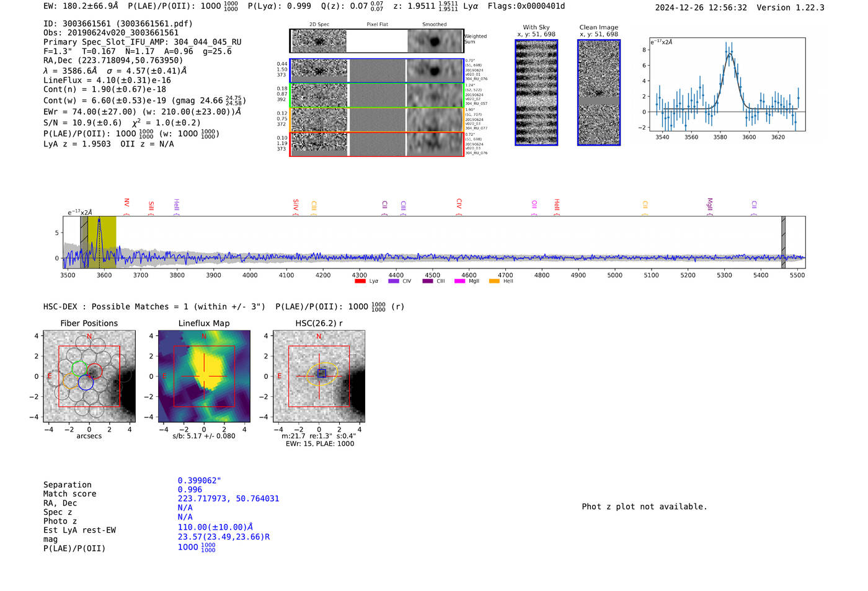Open the HSC(26.2) r image
This screenshot has width=868, height=591.
(x=319, y=376)
